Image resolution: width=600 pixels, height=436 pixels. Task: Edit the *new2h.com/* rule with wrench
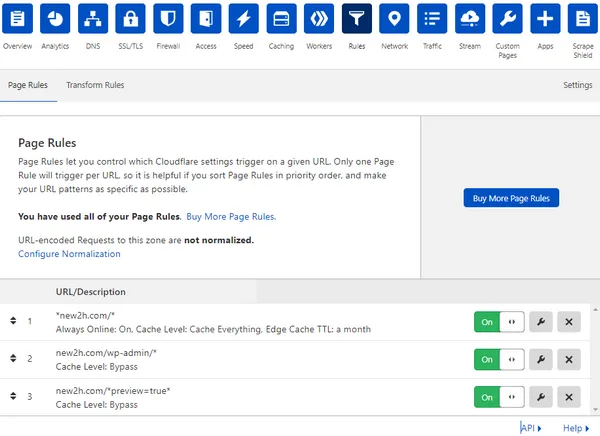(x=541, y=322)
